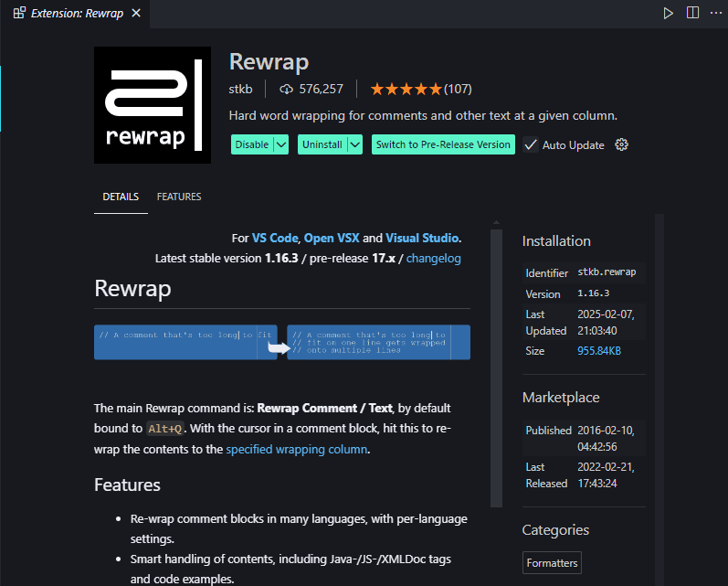Screen dimensions: 728x586
Task: Click the Rewrap extension logo image
Action: 153,105
